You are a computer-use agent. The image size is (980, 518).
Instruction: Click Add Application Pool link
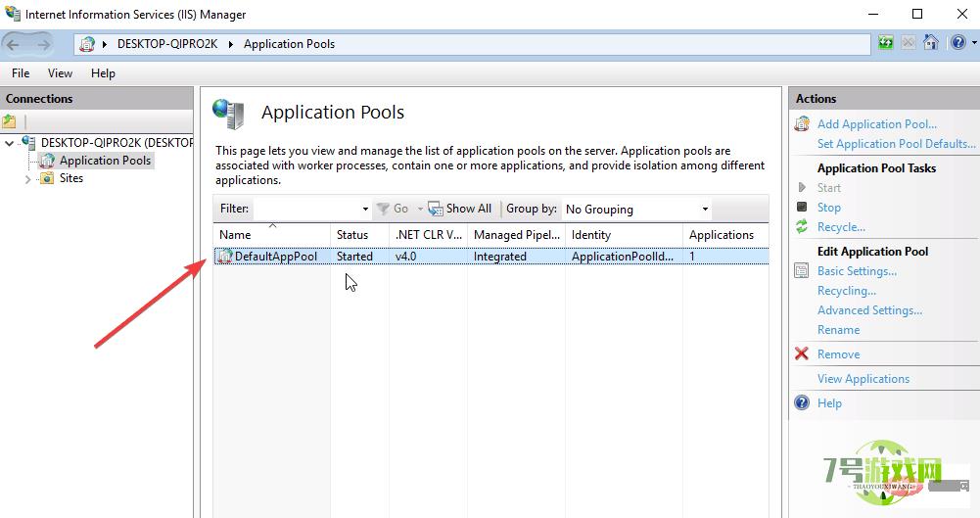click(x=877, y=124)
